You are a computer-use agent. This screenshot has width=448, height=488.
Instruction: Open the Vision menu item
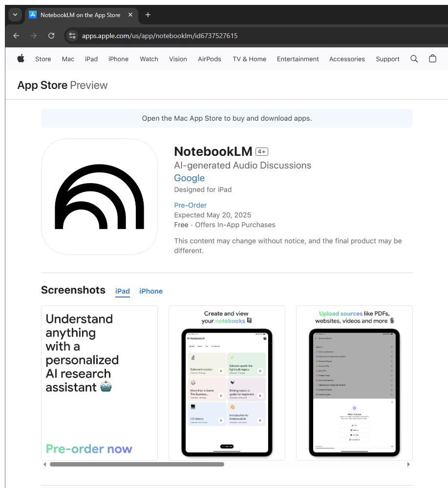click(x=178, y=59)
